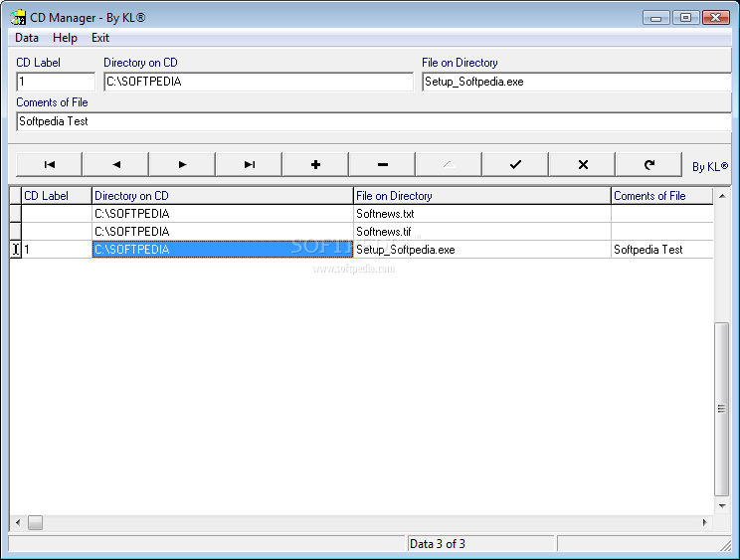Maximize the CD Manager window
The image size is (740, 560).
click(685, 18)
